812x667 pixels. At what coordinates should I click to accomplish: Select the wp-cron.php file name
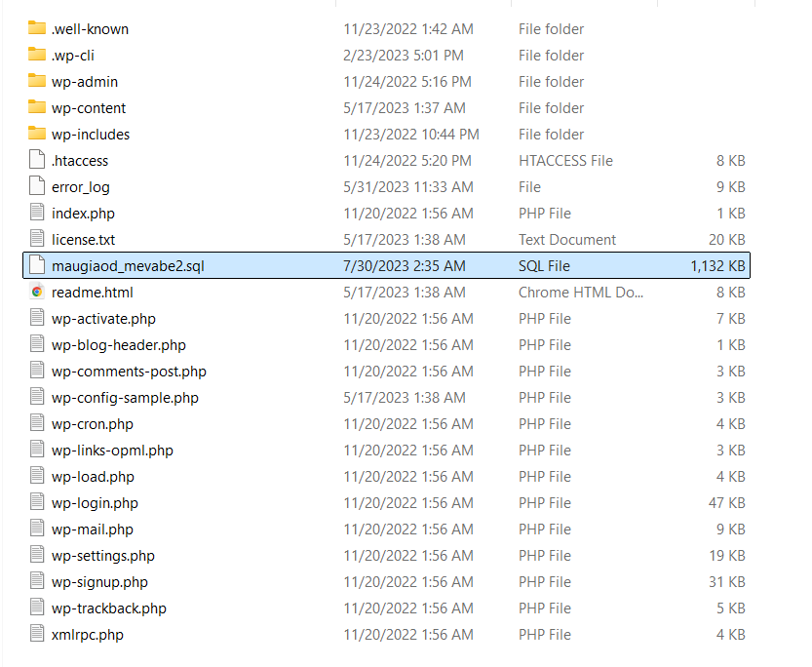pyautogui.click(x=93, y=424)
